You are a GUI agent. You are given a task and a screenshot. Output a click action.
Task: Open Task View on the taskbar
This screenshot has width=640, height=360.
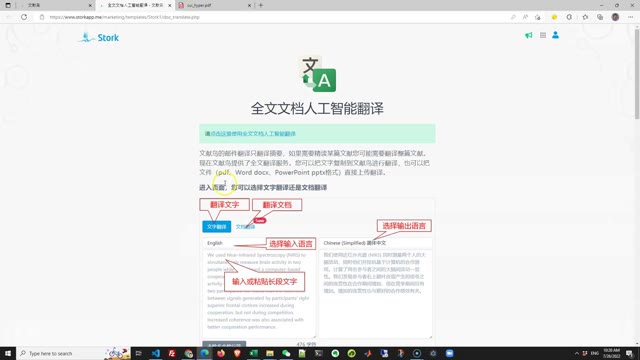click(x=138, y=353)
